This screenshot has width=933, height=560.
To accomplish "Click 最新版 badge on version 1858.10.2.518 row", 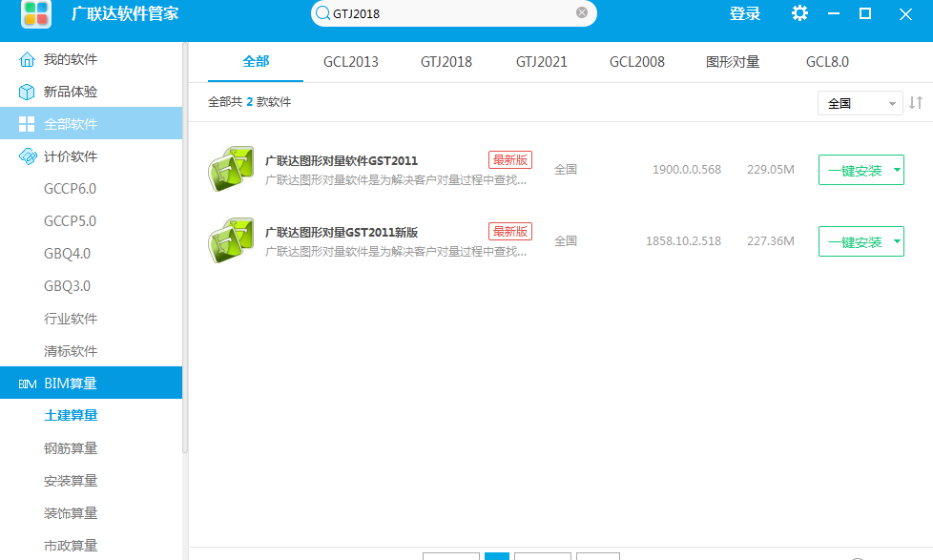I will tap(510, 232).
